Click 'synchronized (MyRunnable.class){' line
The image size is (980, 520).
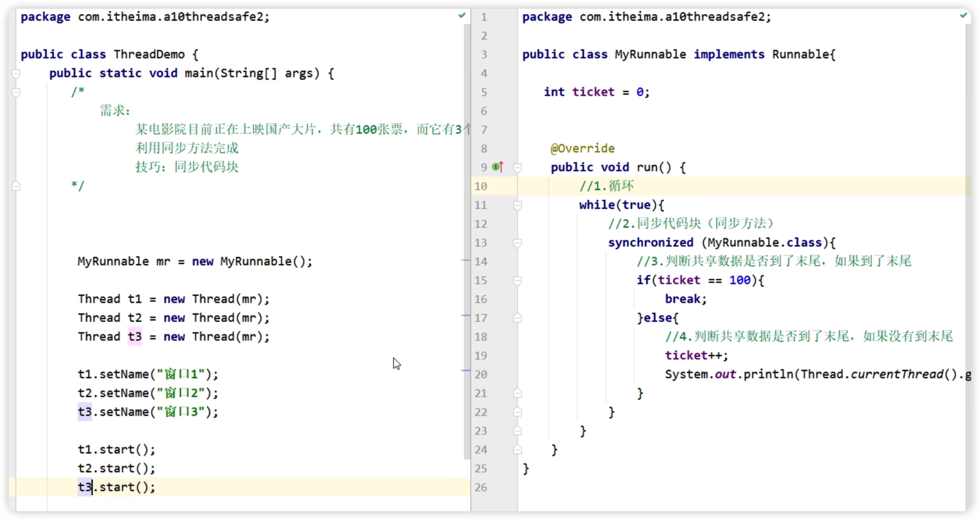tap(721, 242)
